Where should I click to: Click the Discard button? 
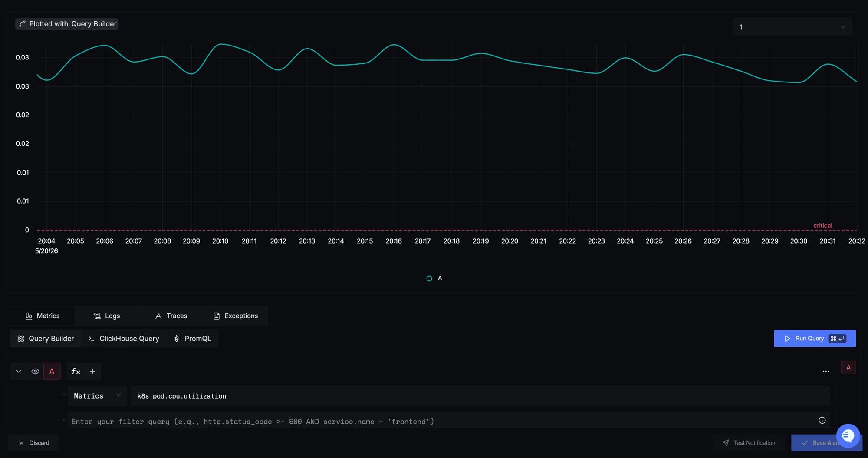(x=33, y=443)
